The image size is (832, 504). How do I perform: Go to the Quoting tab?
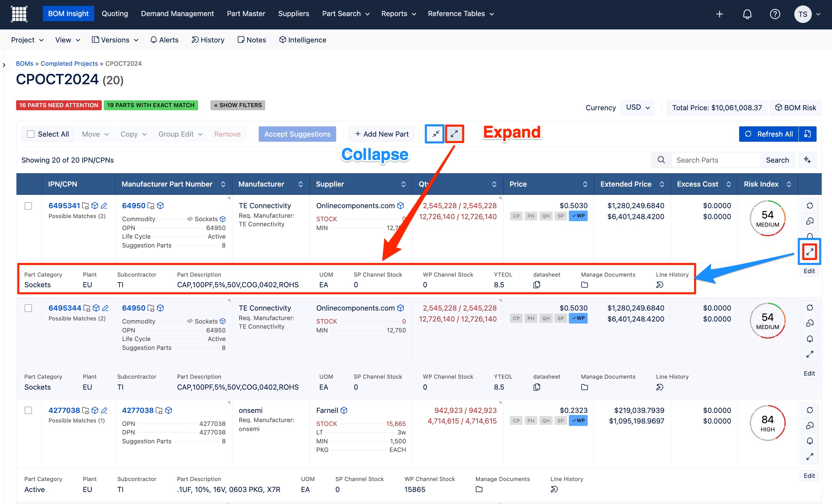click(x=115, y=14)
